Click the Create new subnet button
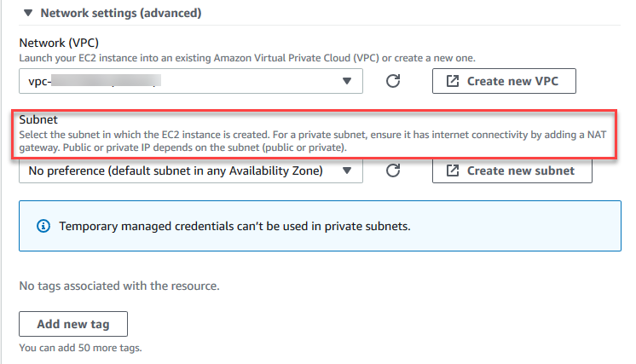This screenshot has height=364, width=636. 512,170
